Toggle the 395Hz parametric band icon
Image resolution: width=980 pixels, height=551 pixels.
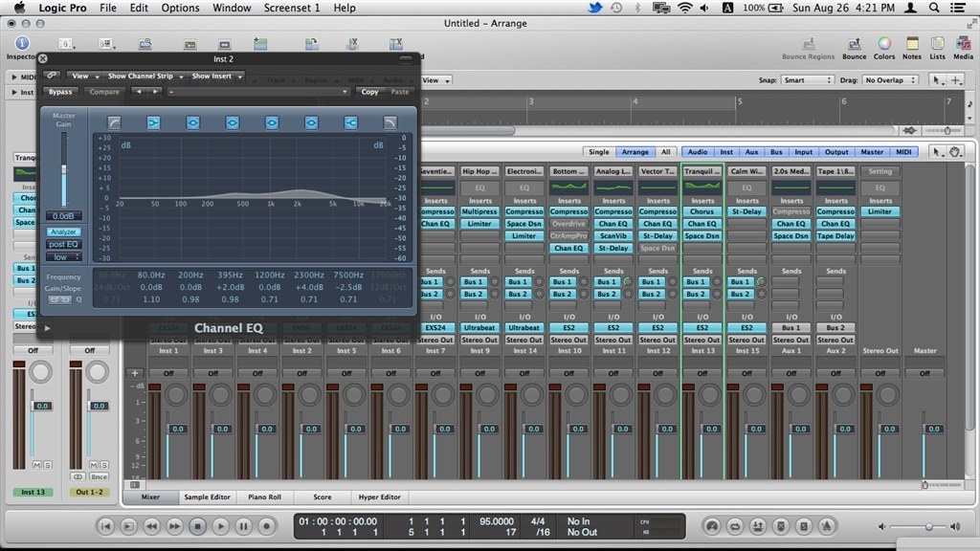click(x=232, y=122)
